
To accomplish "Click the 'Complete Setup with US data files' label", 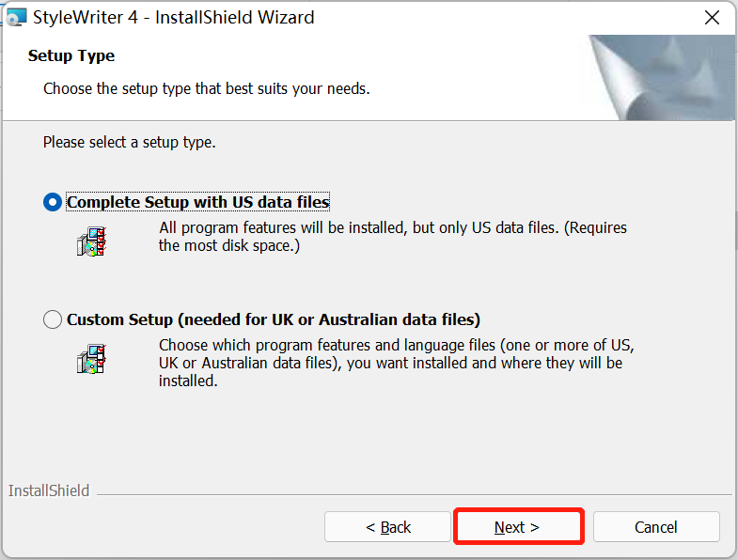I will (198, 202).
